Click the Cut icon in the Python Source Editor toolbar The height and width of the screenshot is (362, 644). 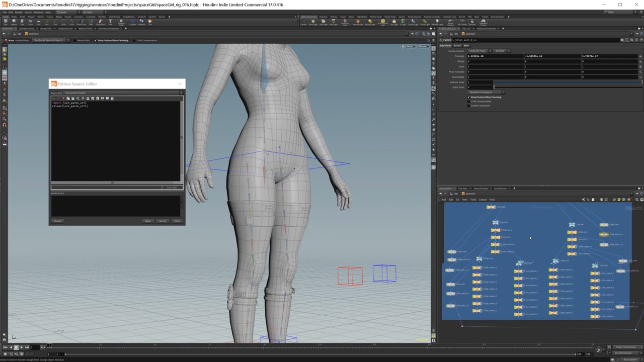tap(63, 98)
